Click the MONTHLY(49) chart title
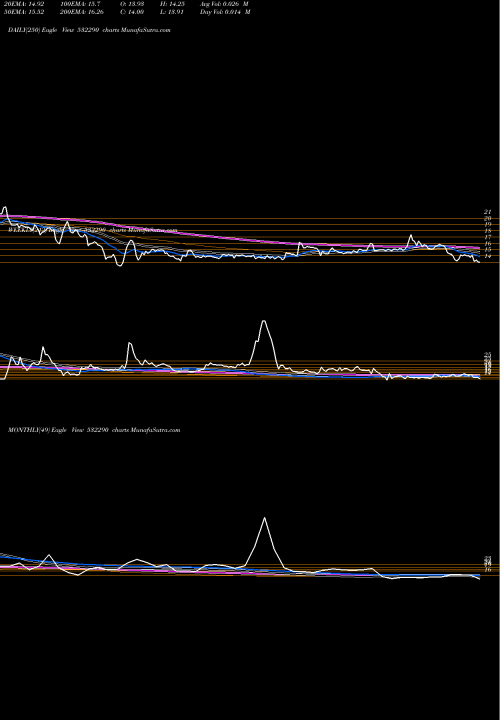The image size is (500, 720). tap(94, 430)
